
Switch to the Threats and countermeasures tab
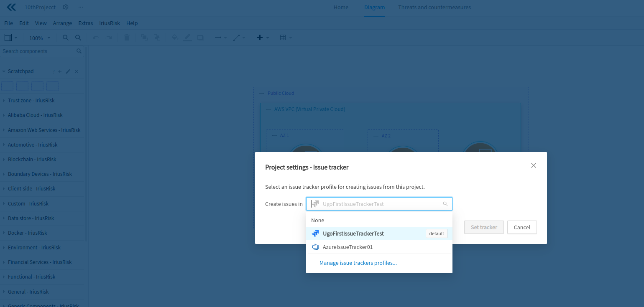434,7
